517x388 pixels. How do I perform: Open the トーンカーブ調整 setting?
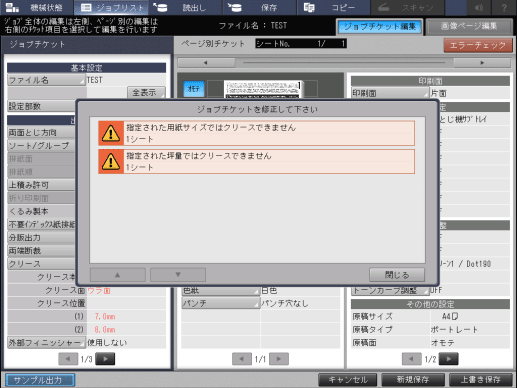(390, 291)
